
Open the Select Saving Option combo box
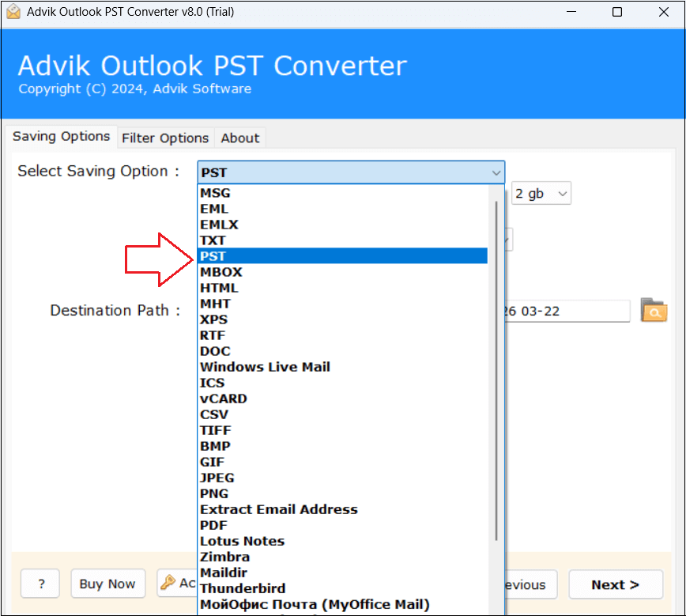click(x=350, y=172)
